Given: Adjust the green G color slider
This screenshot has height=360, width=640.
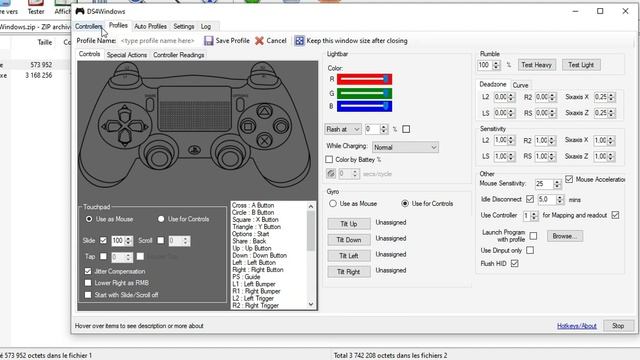Looking at the screenshot, I should point(364,93).
